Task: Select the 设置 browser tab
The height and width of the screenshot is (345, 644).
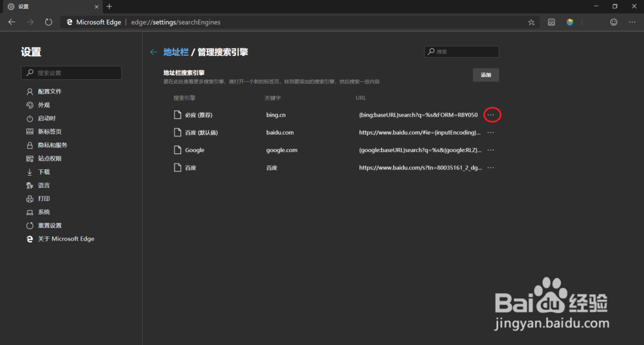Action: coord(53,6)
